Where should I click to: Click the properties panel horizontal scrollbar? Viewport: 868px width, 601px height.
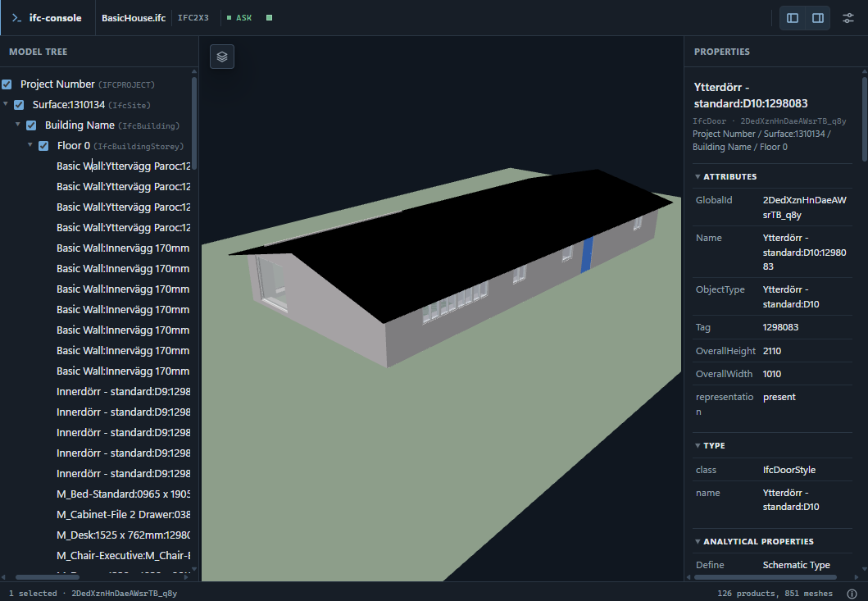click(765, 577)
